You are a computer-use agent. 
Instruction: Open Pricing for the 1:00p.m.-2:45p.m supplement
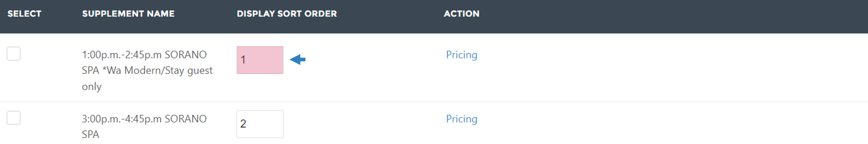click(462, 55)
